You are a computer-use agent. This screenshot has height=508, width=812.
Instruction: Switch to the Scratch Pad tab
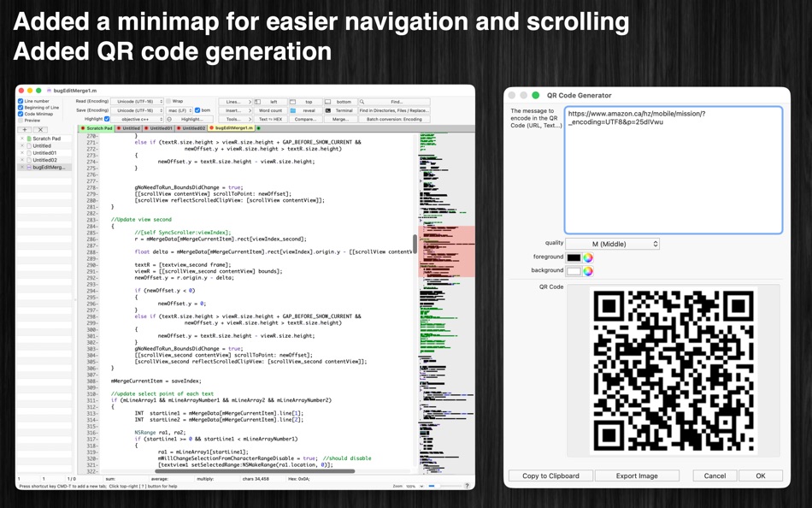97,128
